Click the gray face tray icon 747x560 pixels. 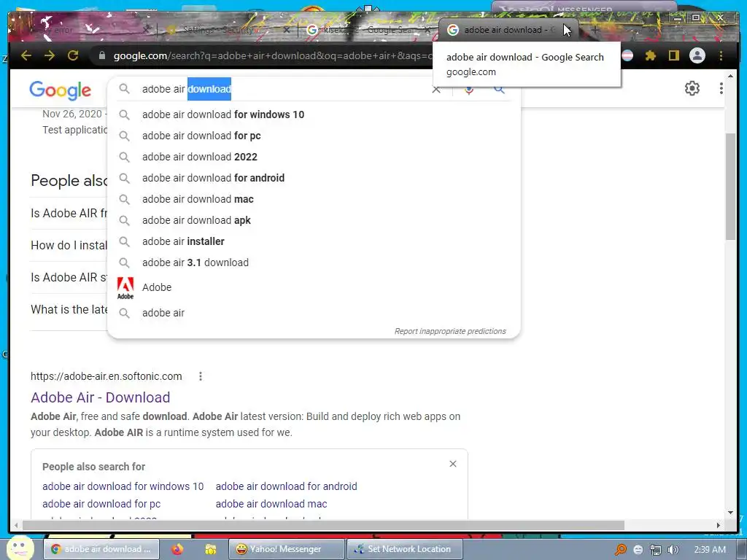coord(638,550)
